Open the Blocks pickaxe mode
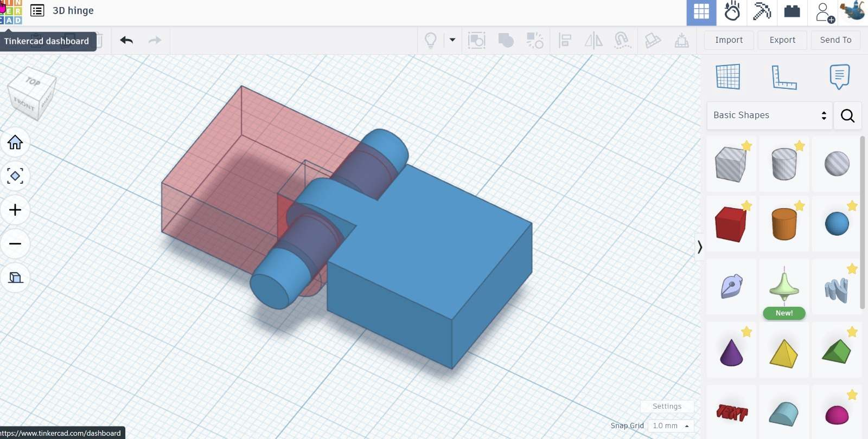The image size is (868, 439). click(x=762, y=11)
